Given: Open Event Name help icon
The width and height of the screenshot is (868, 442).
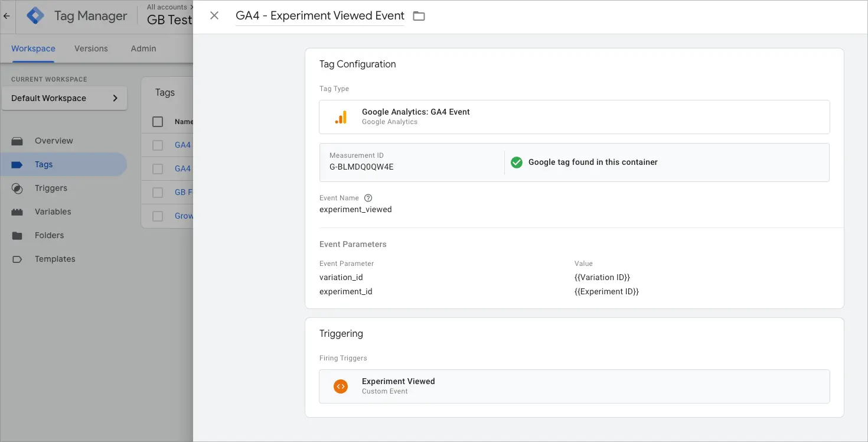Looking at the screenshot, I should [368, 198].
